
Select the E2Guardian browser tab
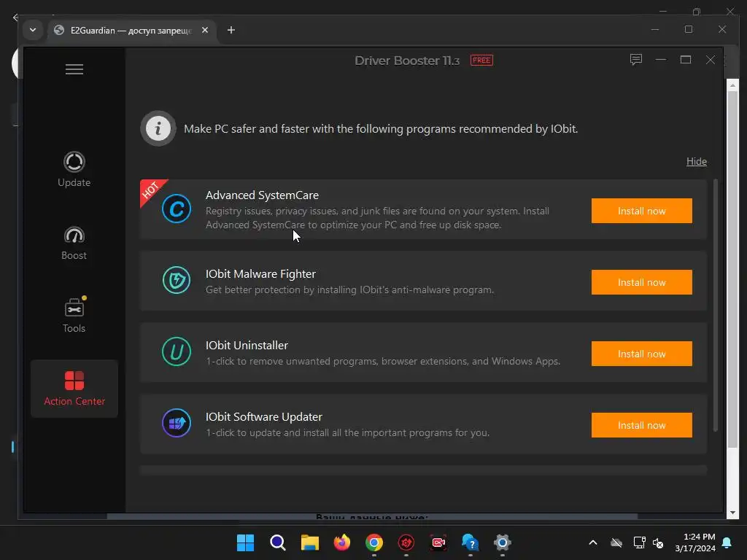131,31
